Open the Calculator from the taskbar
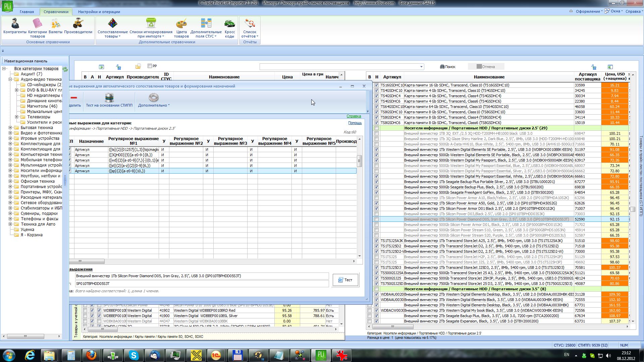 point(71,355)
